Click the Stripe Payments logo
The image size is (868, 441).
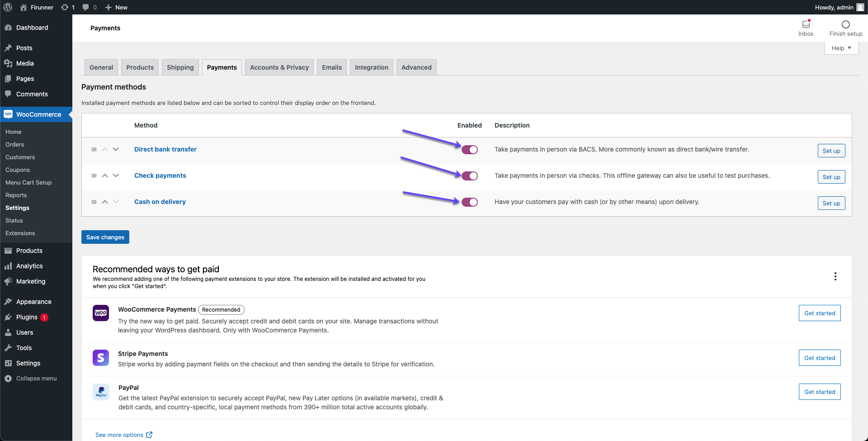pyautogui.click(x=101, y=358)
